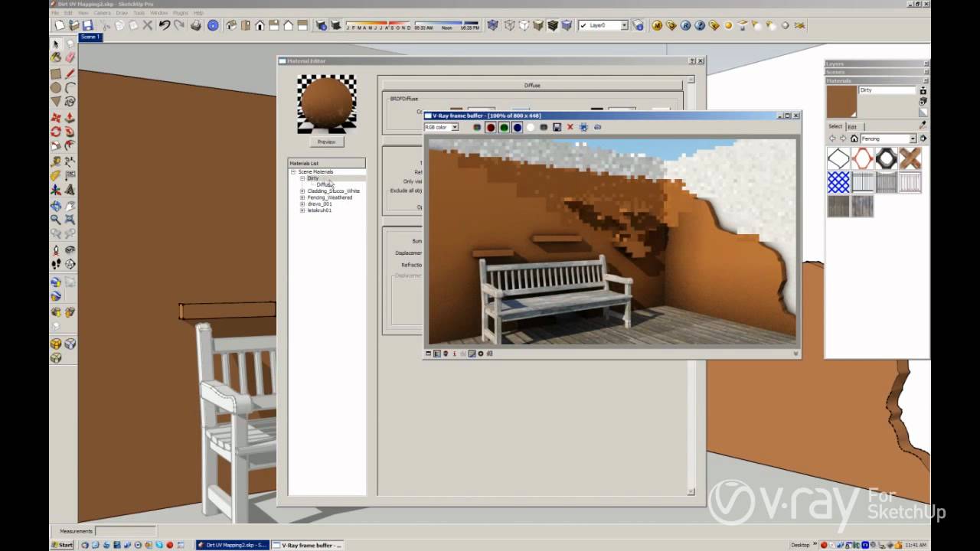Click the Preview button in Material Editor
This screenshot has width=980, height=551.
point(326,142)
